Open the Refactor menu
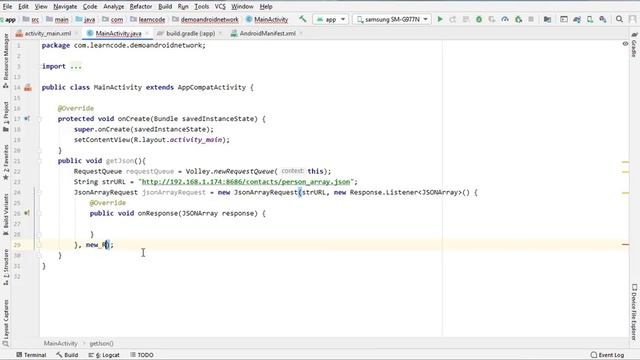Image resolution: width=640 pixels, height=360 pixels. pos(141,7)
